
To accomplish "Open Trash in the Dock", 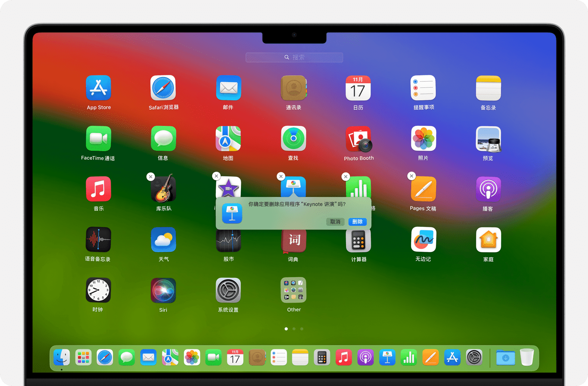I will click(527, 357).
